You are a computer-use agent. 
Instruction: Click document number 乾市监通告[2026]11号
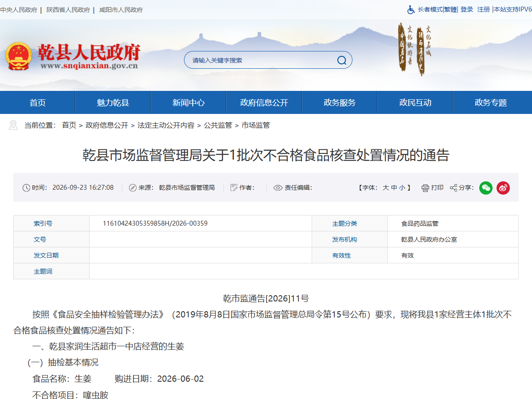(x=266, y=298)
